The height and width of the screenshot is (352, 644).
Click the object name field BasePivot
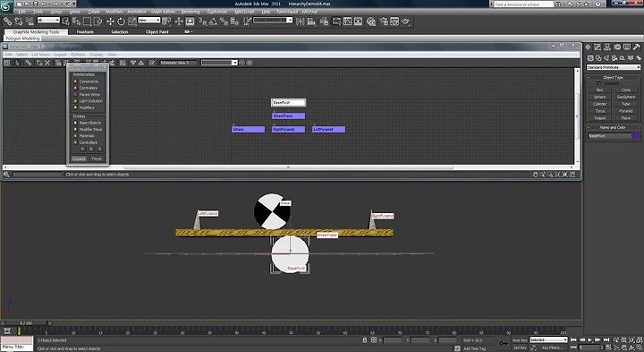click(610, 136)
